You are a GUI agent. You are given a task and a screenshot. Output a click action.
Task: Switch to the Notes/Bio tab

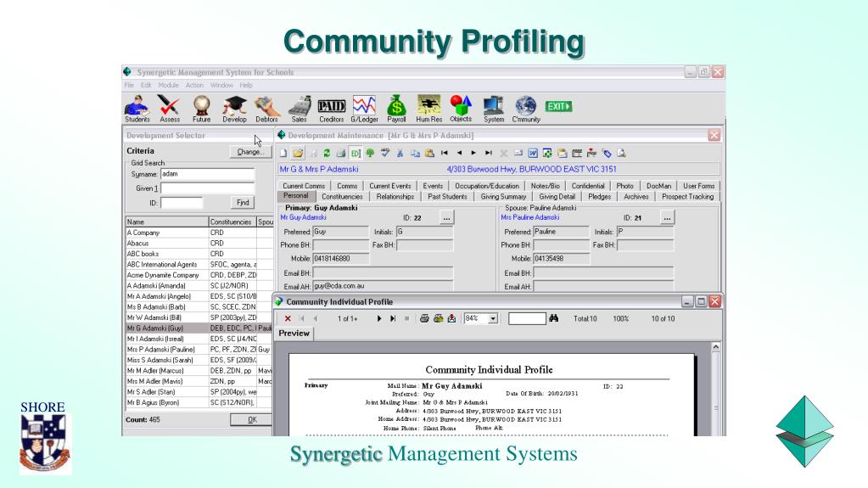pyautogui.click(x=546, y=186)
